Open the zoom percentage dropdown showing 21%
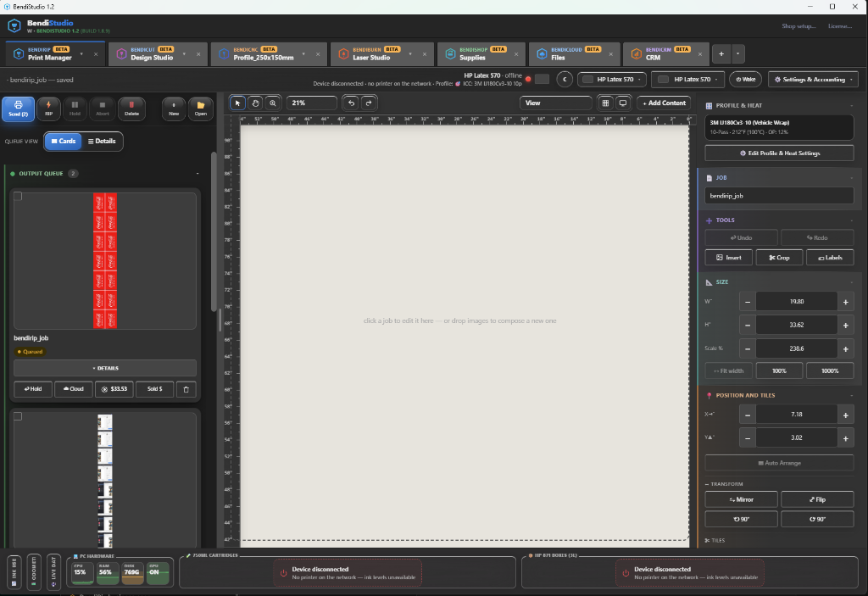This screenshot has height=596, width=868. 312,103
